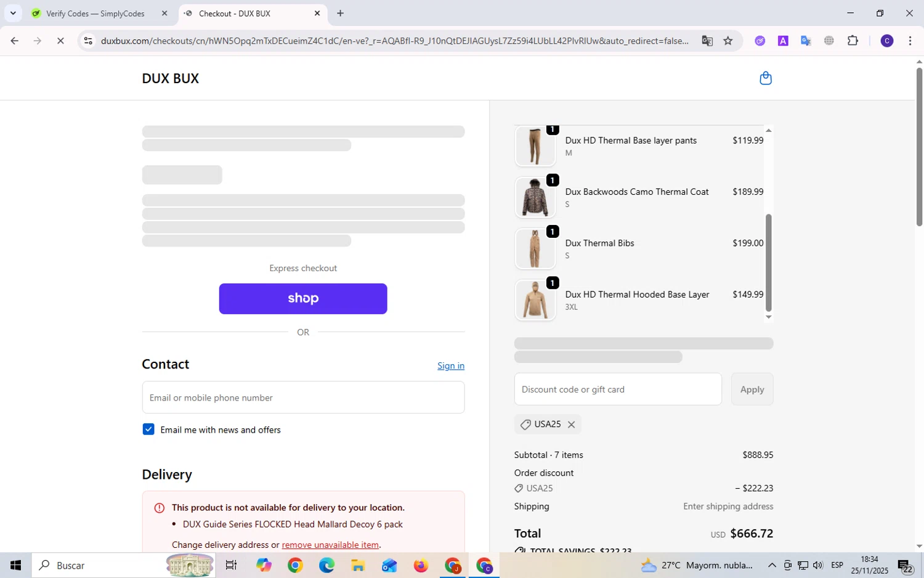Click the Subtotal · 7 items text
This screenshot has height=578, width=924.
pos(549,455)
